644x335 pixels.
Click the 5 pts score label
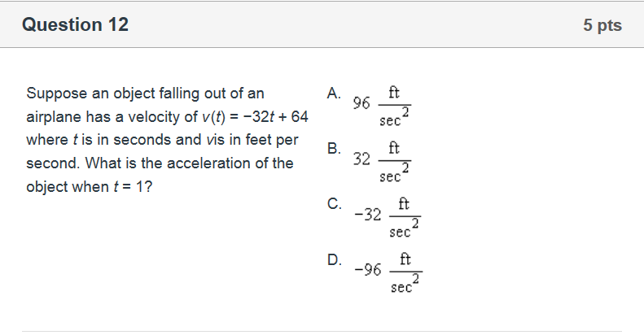click(x=602, y=26)
